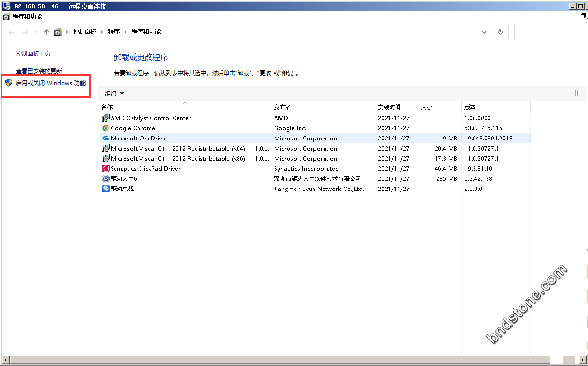Click the 驱动总裁 program icon
Image resolution: width=588 pixels, height=366 pixels.
[106, 189]
